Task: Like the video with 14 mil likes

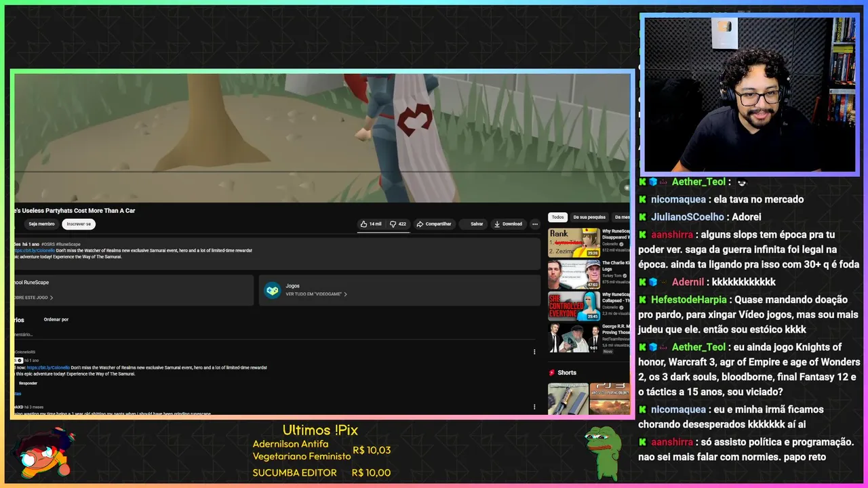Action: (x=371, y=224)
